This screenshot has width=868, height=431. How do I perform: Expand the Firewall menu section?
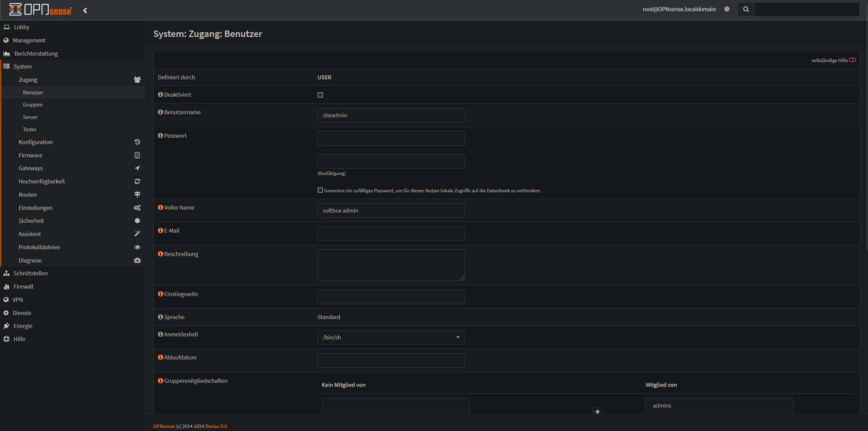click(23, 287)
